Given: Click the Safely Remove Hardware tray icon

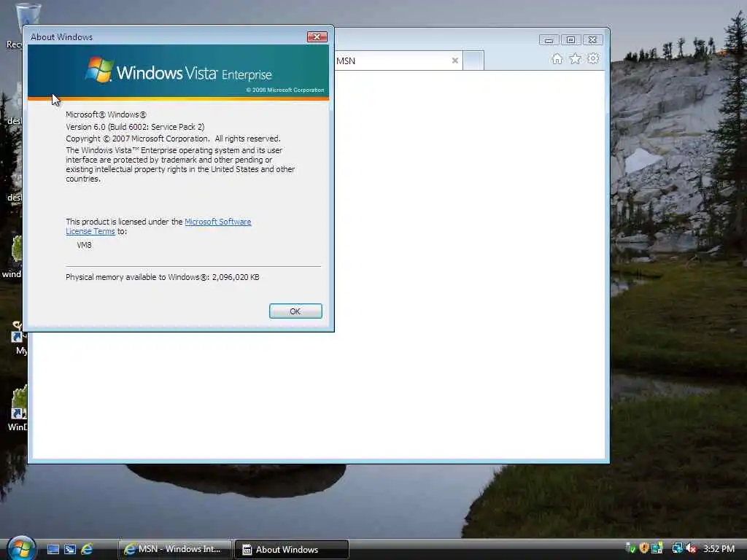Looking at the screenshot, I should coord(630,548).
